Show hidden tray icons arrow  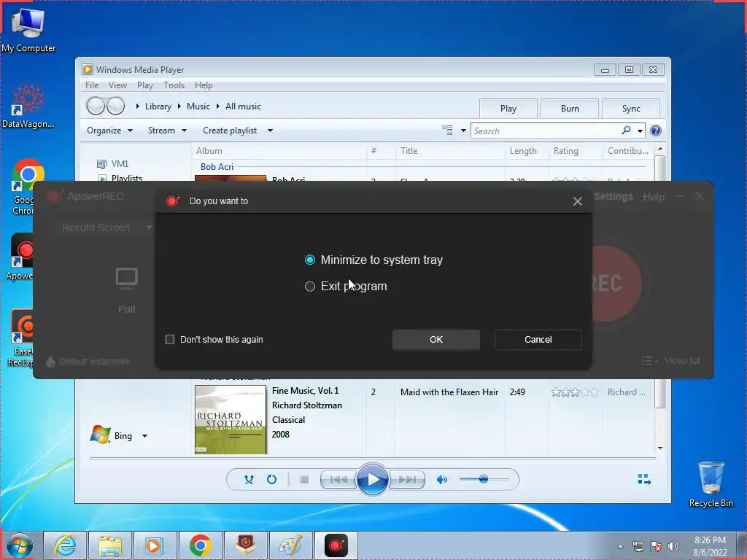pyautogui.click(x=620, y=546)
